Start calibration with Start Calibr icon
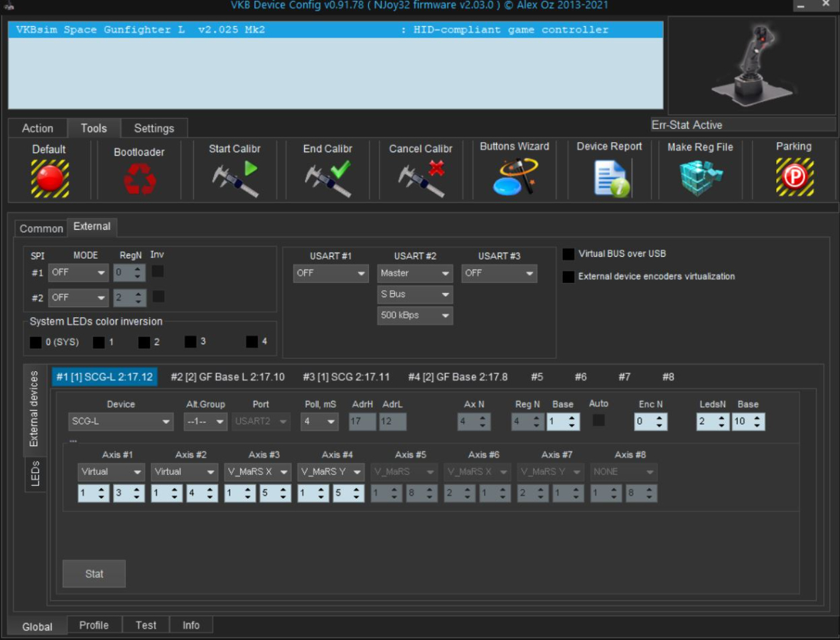840x640 pixels. pos(235,178)
